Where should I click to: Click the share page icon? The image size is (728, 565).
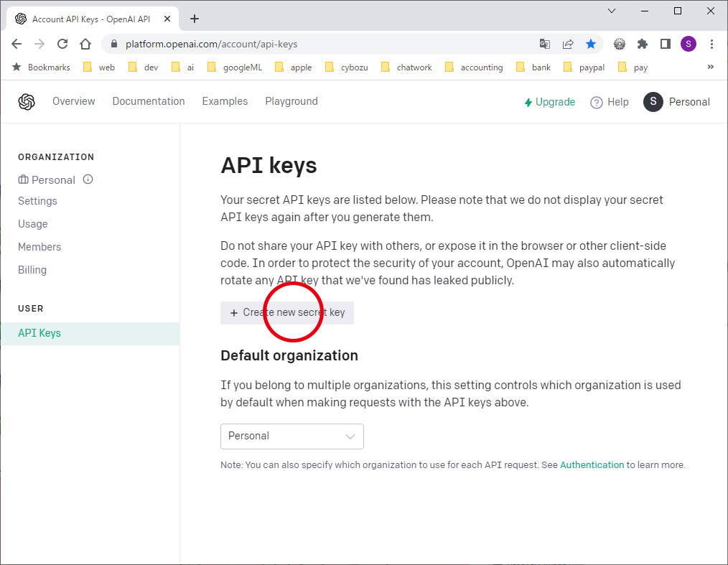click(568, 44)
